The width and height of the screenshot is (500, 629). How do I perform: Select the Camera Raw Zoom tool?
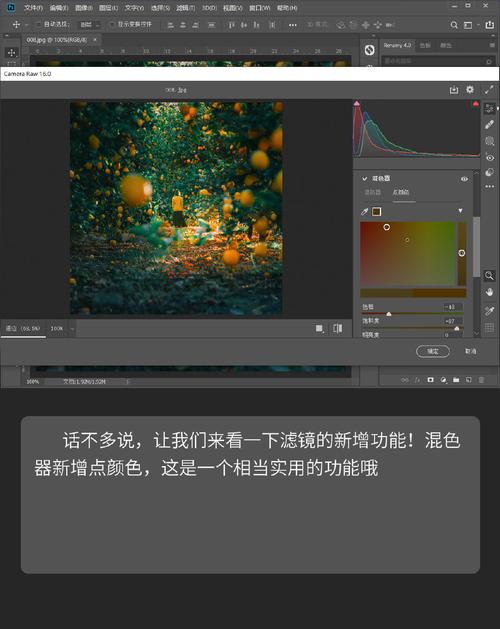tap(489, 276)
